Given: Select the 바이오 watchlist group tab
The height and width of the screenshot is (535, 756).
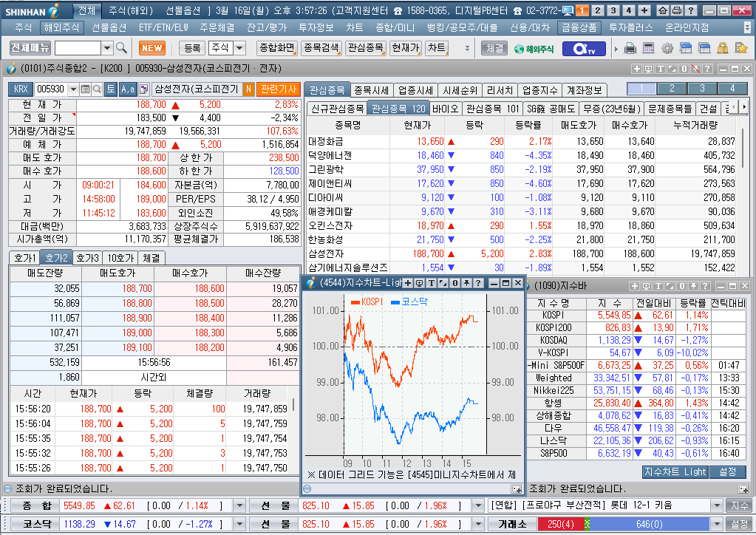Looking at the screenshot, I should point(445,109).
